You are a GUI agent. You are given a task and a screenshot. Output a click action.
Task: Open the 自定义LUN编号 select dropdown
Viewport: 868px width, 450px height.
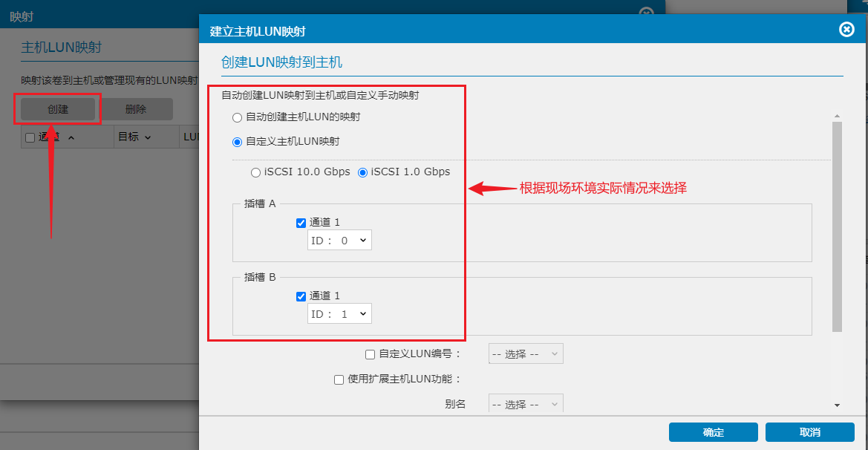(526, 354)
